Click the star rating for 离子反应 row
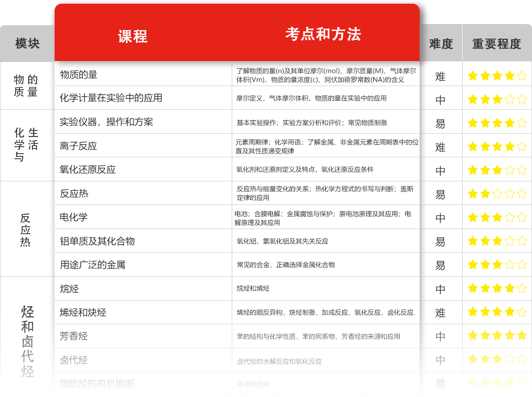 pyautogui.click(x=497, y=147)
